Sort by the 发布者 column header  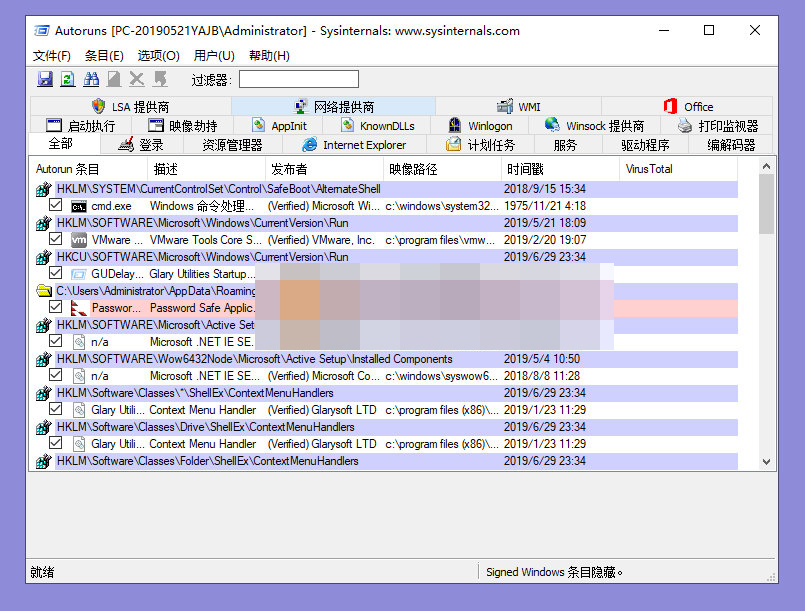[x=289, y=169]
